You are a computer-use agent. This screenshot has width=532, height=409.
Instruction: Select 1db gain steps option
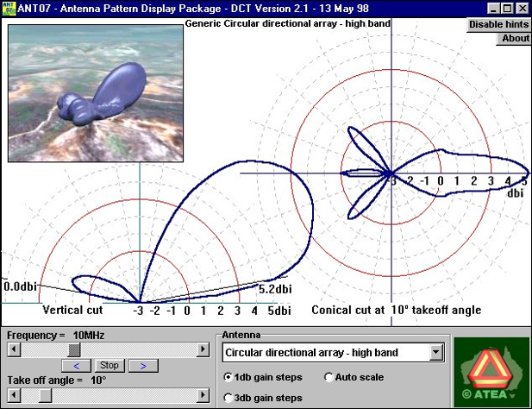pyautogui.click(x=263, y=377)
